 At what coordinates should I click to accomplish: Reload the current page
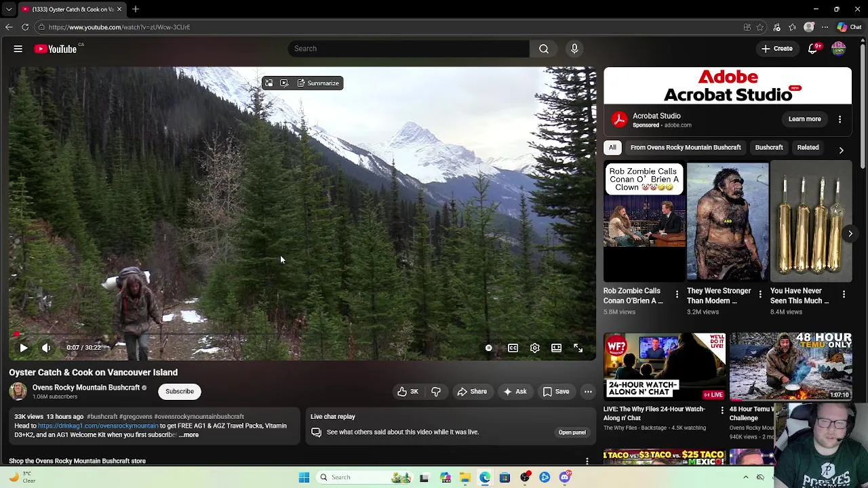coord(25,27)
